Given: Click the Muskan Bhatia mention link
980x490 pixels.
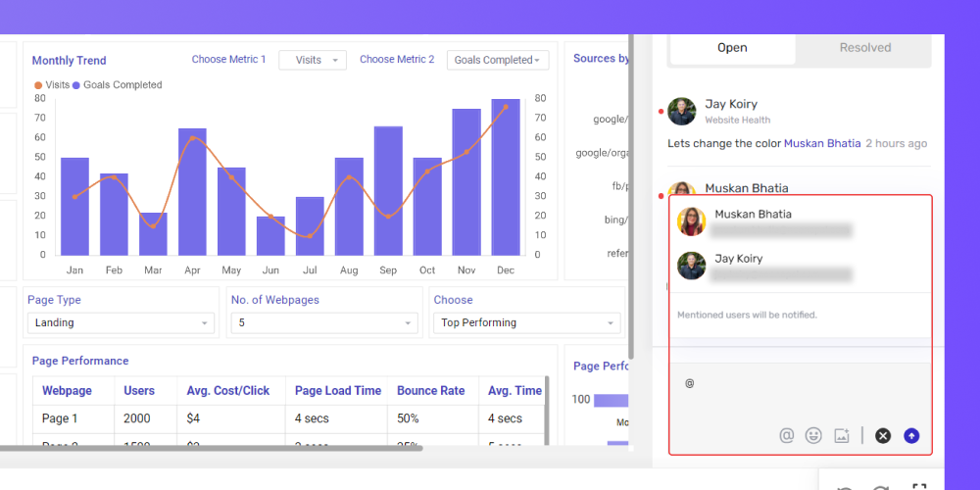Looking at the screenshot, I should click(x=822, y=144).
